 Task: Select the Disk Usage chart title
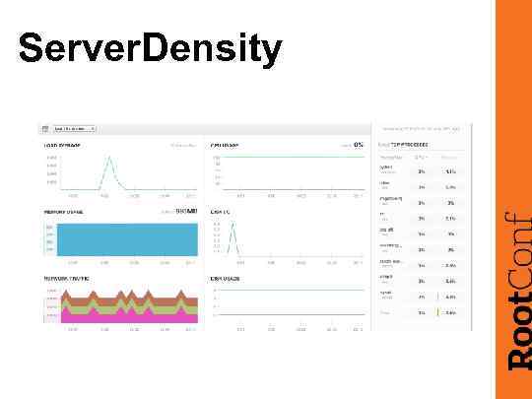pos(225,279)
